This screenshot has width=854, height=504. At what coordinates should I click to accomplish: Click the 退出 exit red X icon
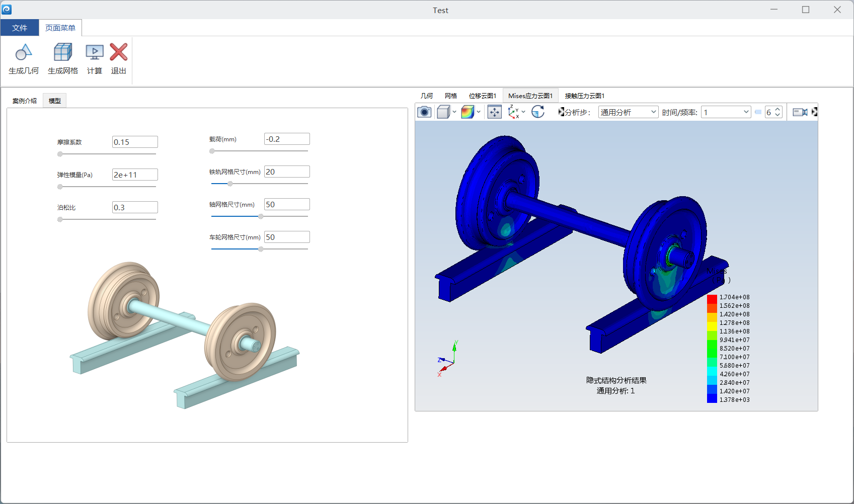point(119,52)
